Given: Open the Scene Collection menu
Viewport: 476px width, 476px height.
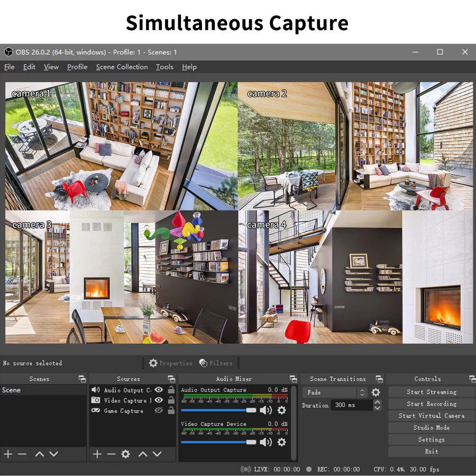Looking at the screenshot, I should (122, 67).
